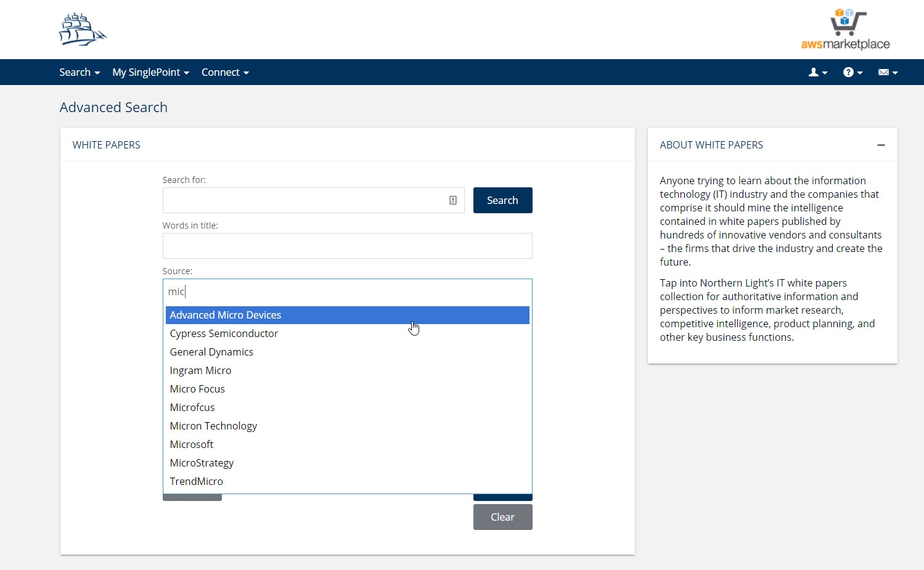Focus the Words in title field
The width and height of the screenshot is (924, 570).
[x=347, y=246]
